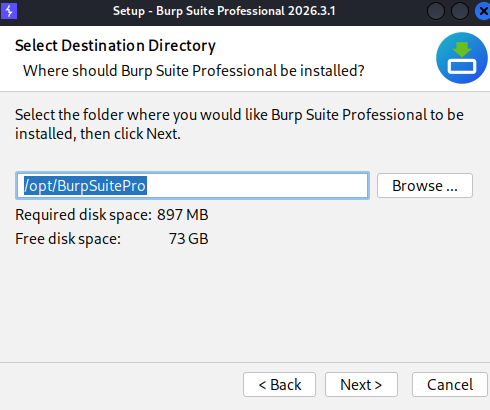Click blank space inside destination path field
This screenshot has width=490, height=410.
[257, 186]
